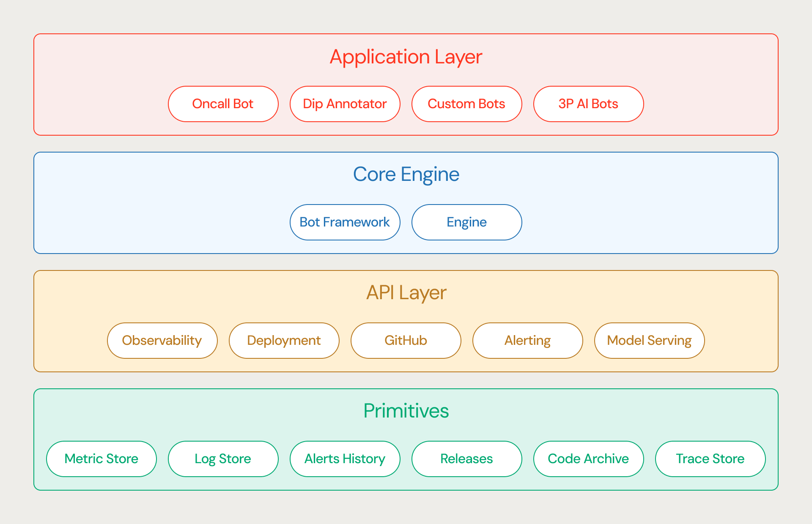Click the Primitives section heading
The width and height of the screenshot is (812, 524).
406,411
